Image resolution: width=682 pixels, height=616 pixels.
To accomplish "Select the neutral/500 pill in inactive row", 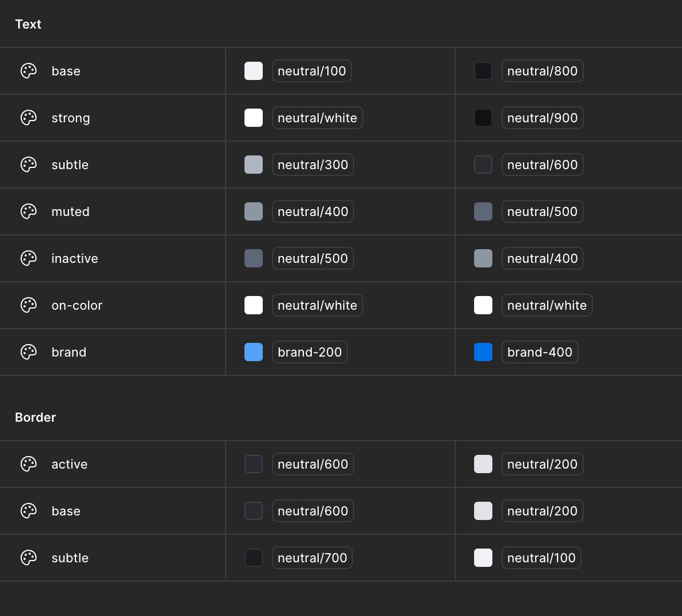I will point(313,258).
